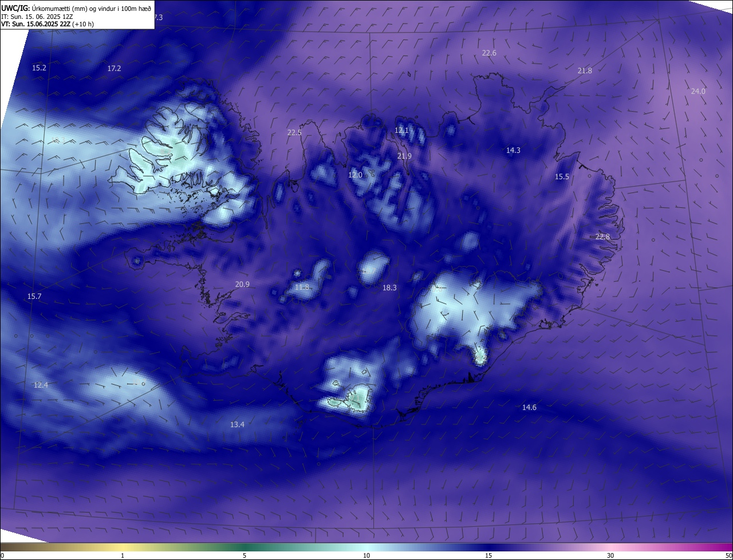
Task: Click the legend tick label 15
Action: coord(488,556)
